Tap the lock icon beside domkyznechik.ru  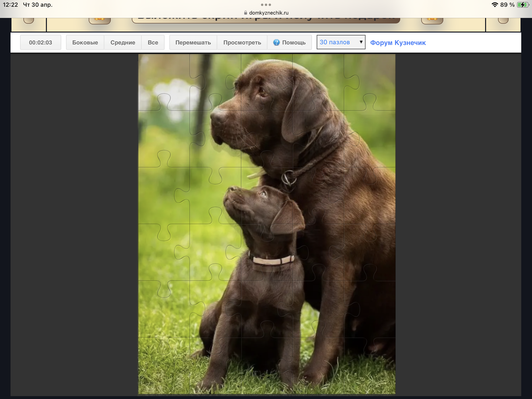tap(245, 13)
